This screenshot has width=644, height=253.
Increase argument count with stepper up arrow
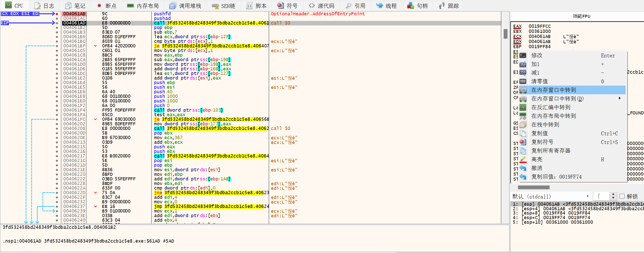pos(613,195)
